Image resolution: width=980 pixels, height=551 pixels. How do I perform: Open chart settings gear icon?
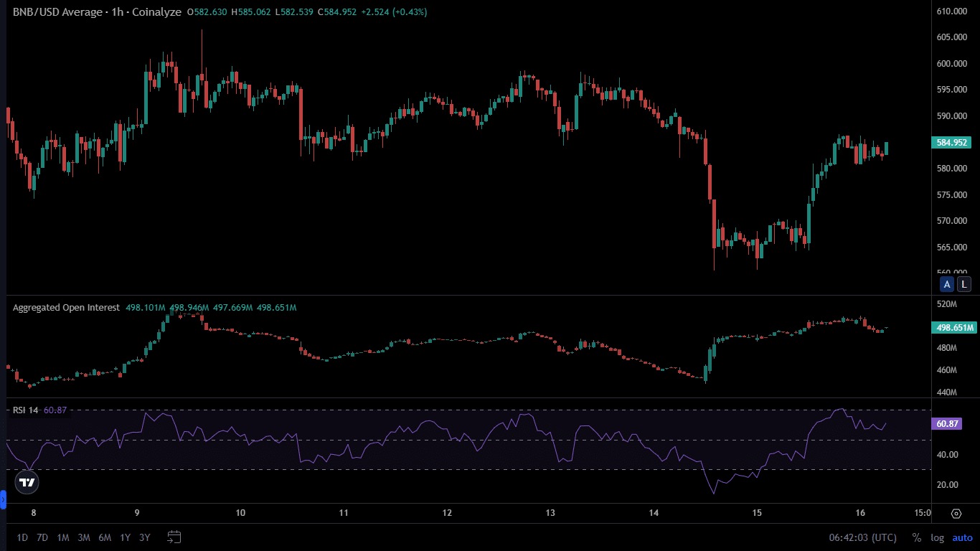[956, 514]
